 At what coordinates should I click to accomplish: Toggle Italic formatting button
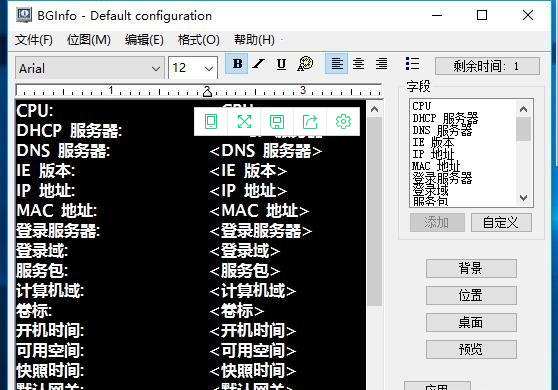(x=259, y=64)
